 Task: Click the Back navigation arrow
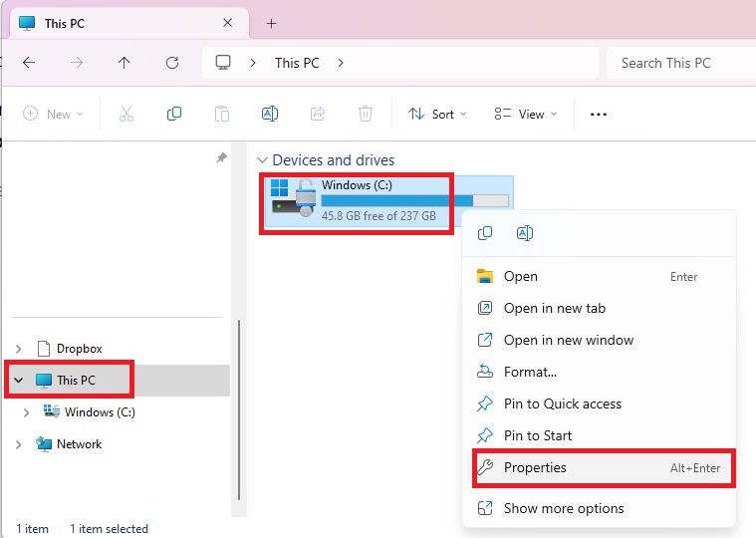coord(29,63)
